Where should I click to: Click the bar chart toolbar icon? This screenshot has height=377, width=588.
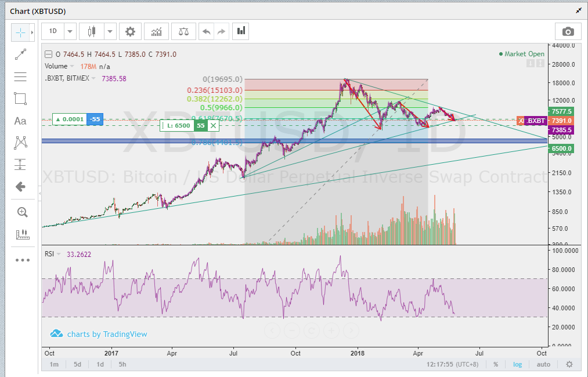pos(241,31)
